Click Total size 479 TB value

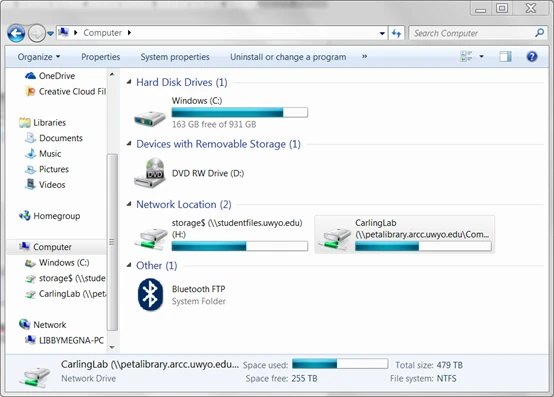(449, 365)
